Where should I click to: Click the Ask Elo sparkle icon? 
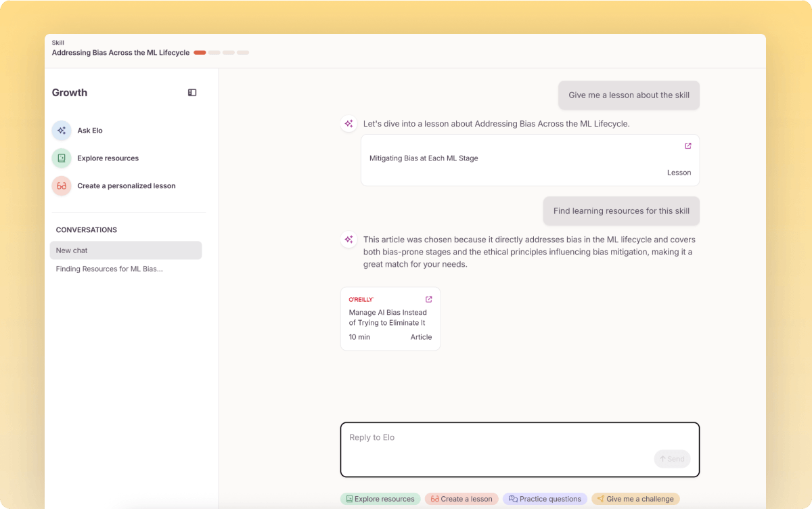click(x=62, y=131)
